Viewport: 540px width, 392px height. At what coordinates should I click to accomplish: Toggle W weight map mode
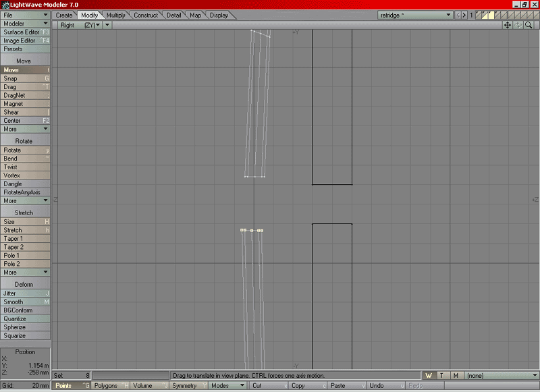(x=429, y=376)
